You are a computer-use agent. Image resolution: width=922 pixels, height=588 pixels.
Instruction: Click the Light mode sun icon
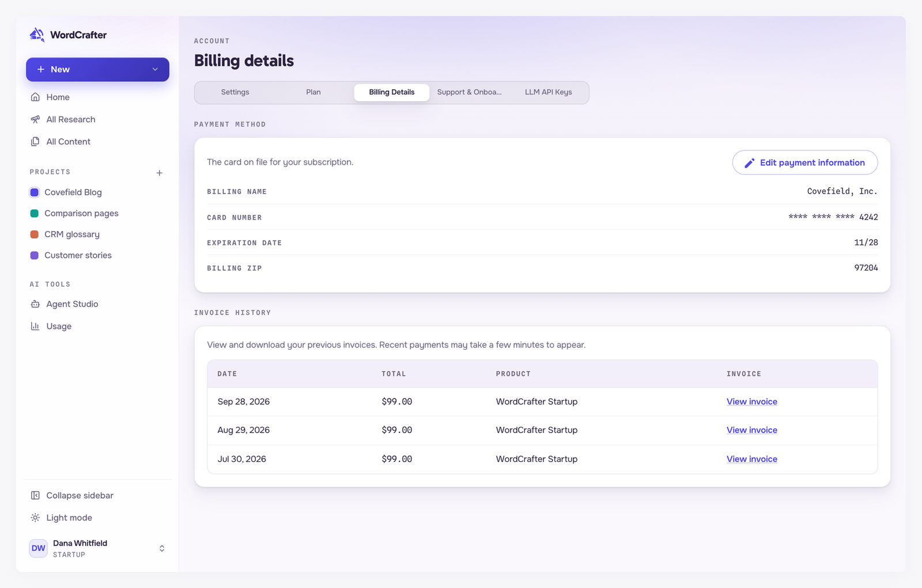click(x=35, y=518)
